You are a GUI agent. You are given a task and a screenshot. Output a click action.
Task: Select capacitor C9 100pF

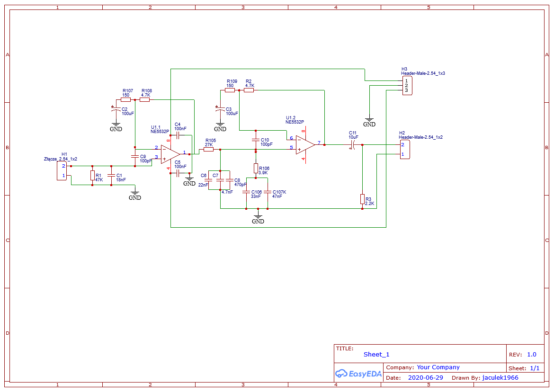(x=135, y=156)
